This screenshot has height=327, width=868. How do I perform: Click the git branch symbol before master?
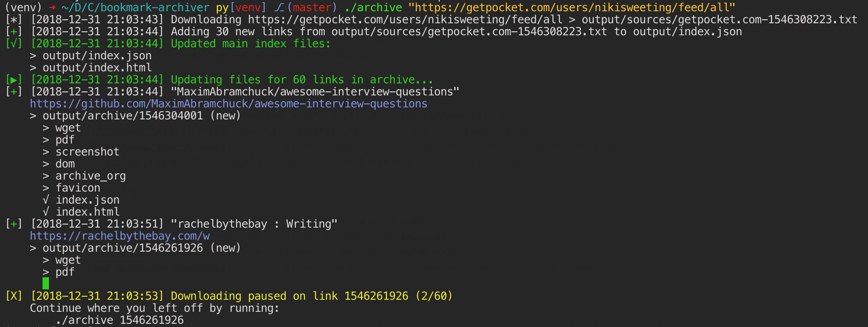point(279,8)
